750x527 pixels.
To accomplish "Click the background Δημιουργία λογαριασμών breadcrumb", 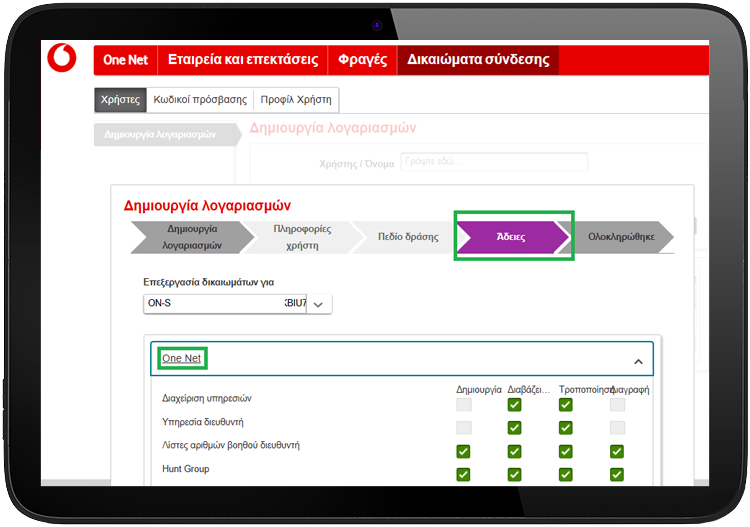I will (x=167, y=134).
